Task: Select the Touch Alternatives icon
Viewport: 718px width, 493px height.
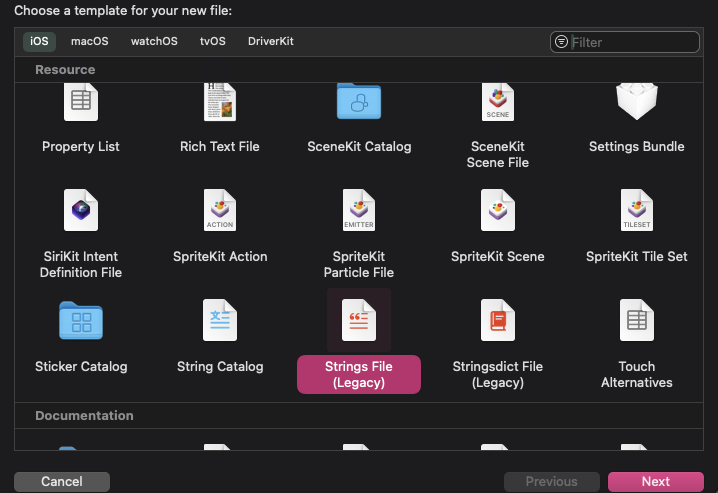Action: coord(636,320)
